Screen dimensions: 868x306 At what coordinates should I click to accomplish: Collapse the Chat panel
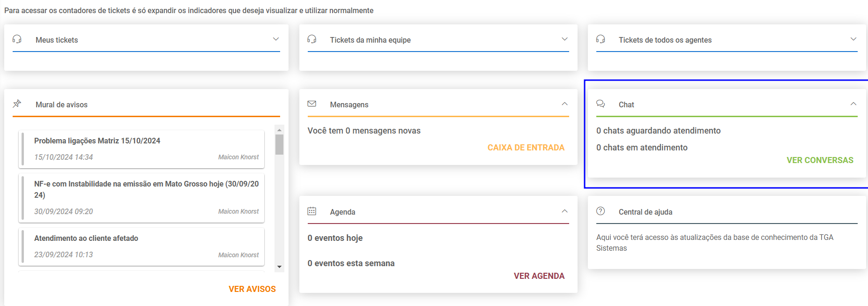click(x=853, y=104)
